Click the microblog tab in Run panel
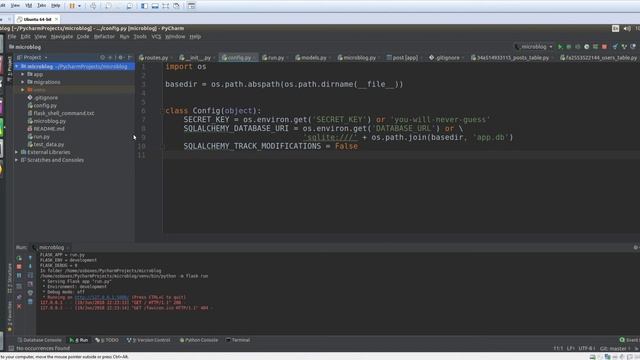640x360 pixels. tap(51, 247)
